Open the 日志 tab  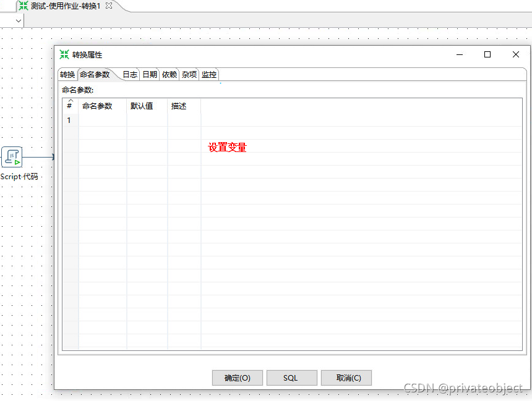(130, 75)
